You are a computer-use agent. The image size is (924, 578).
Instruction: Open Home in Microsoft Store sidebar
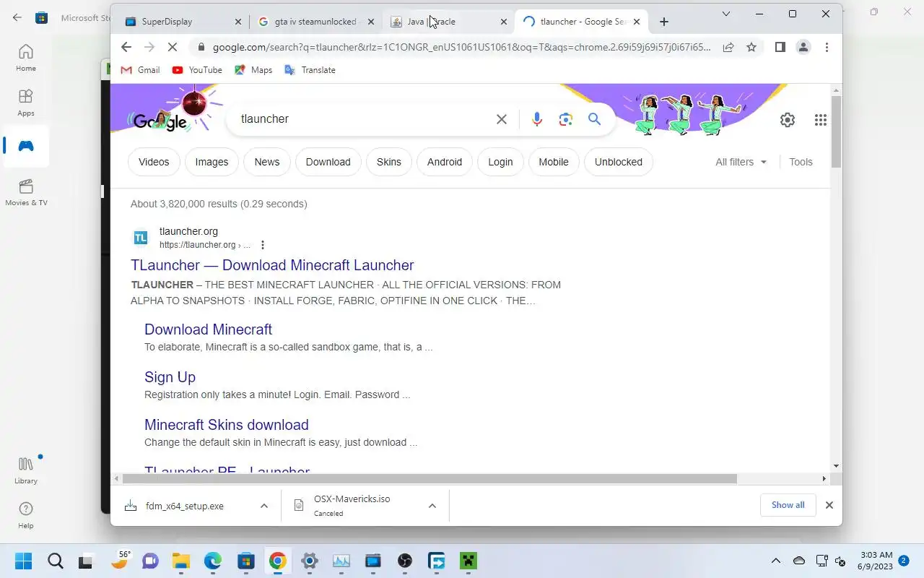tap(26, 58)
